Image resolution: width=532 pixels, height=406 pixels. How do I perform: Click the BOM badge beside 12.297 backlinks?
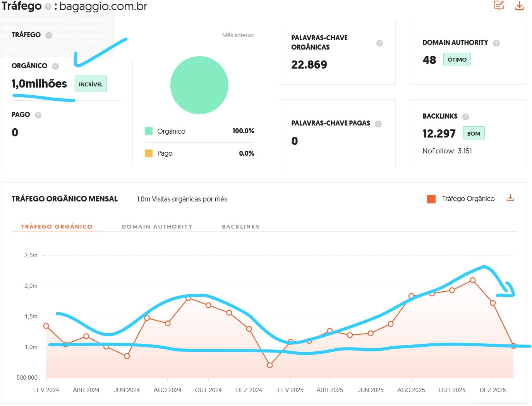[474, 133]
